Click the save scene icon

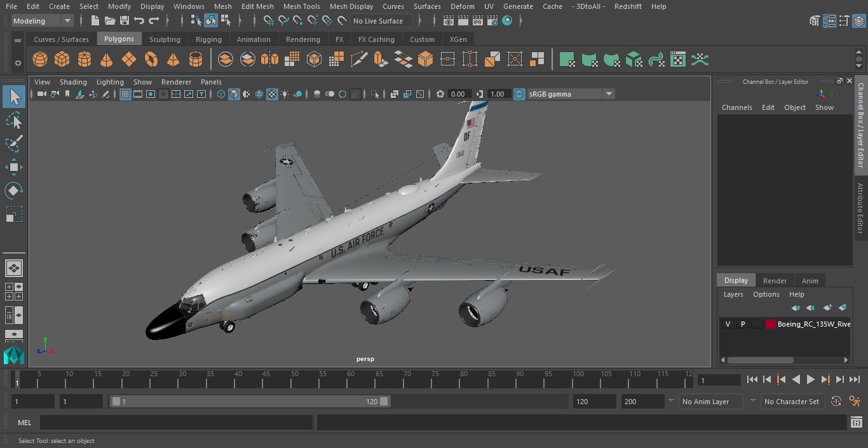pos(125,21)
